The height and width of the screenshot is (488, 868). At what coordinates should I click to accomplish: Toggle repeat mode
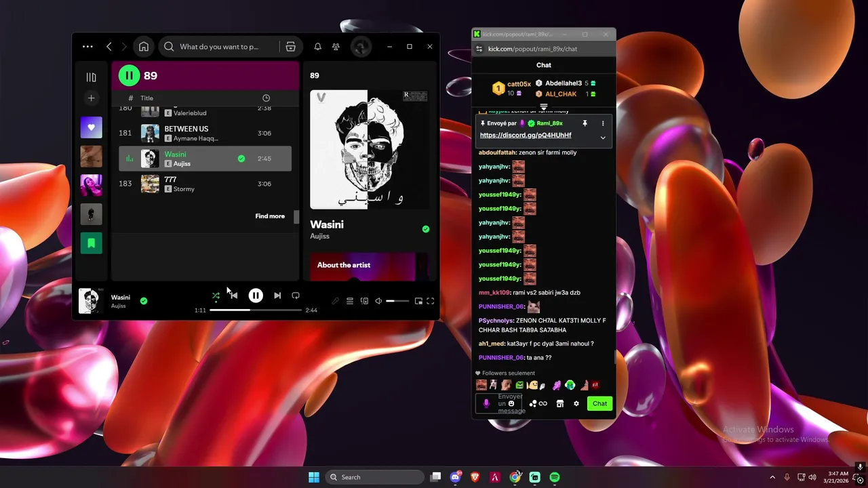pyautogui.click(x=296, y=296)
